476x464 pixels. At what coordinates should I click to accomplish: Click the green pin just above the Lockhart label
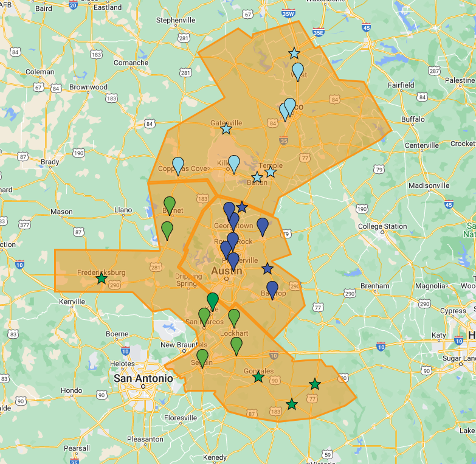tap(234, 319)
